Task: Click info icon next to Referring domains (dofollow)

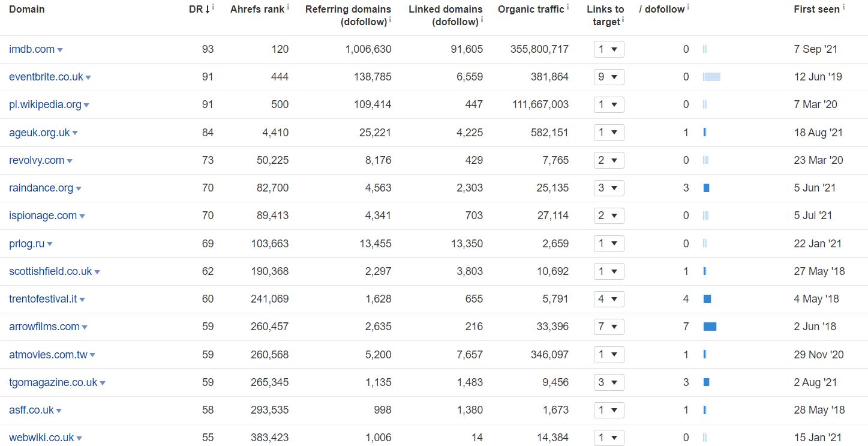Action: coord(391,19)
